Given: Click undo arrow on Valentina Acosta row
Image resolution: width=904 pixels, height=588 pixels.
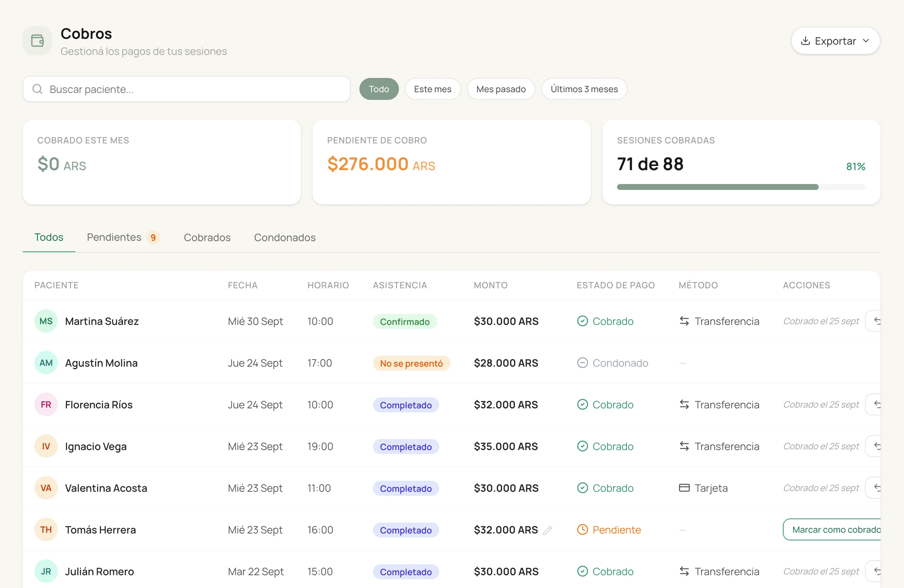Looking at the screenshot, I should pyautogui.click(x=873, y=488).
